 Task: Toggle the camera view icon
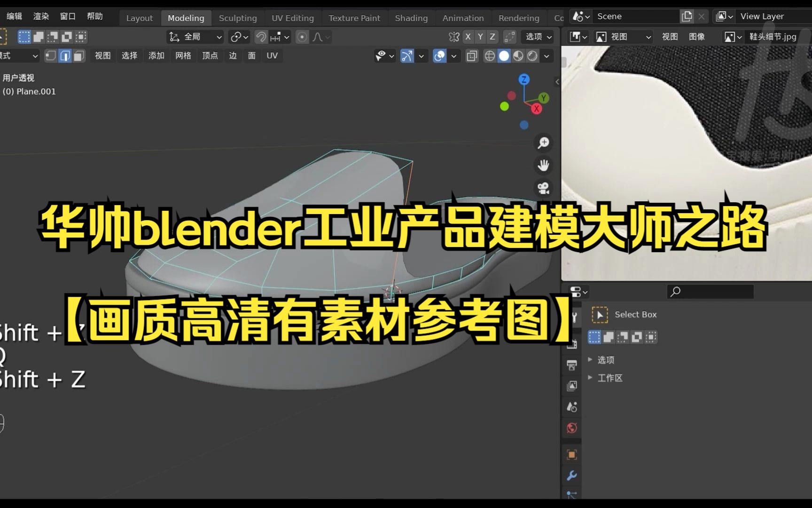click(544, 188)
